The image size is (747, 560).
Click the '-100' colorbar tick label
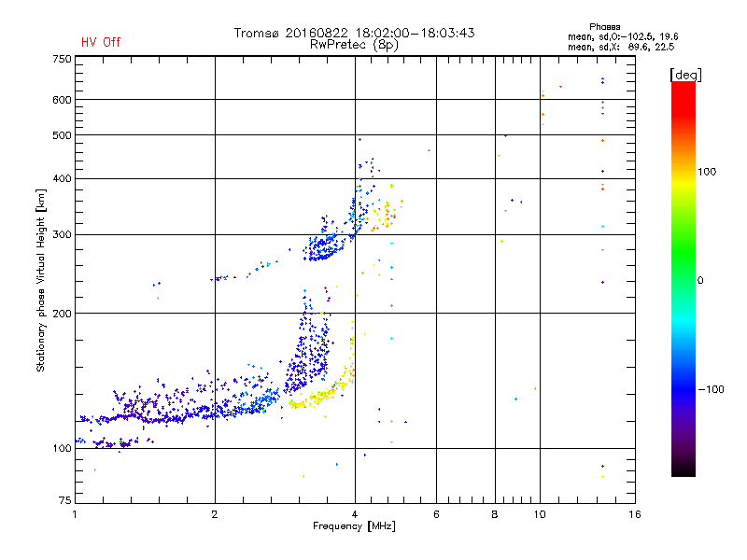(x=711, y=389)
